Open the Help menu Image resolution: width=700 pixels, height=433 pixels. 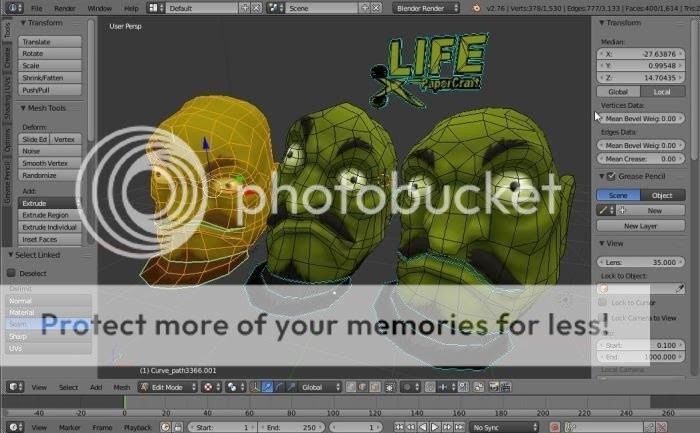131,8
